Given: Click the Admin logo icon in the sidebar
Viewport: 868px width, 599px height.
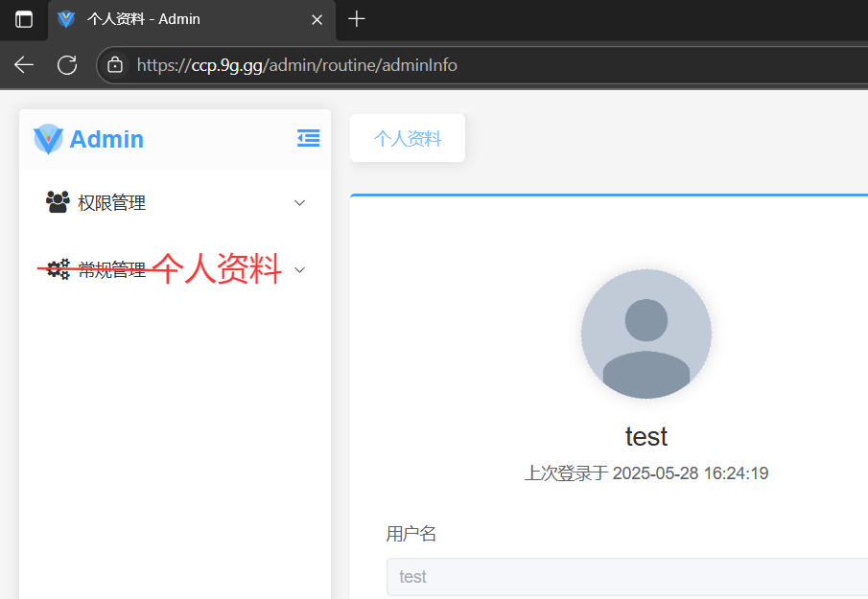Looking at the screenshot, I should click(48, 139).
